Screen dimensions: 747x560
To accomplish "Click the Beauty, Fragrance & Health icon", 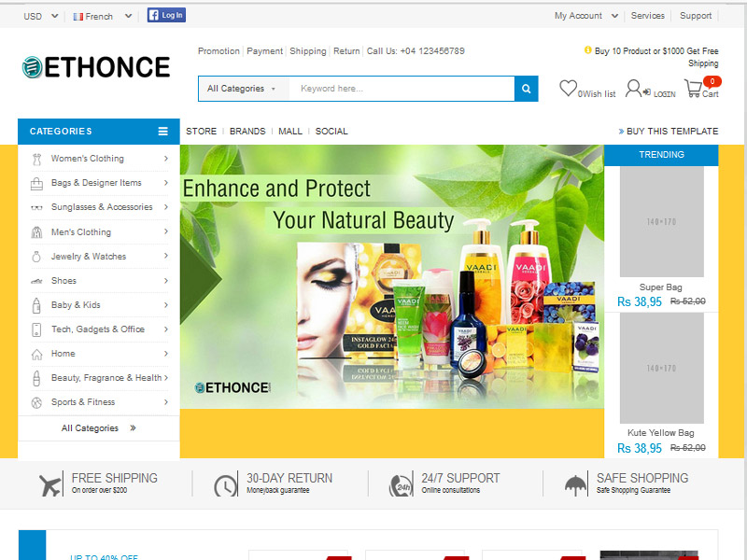I will click(x=36, y=378).
